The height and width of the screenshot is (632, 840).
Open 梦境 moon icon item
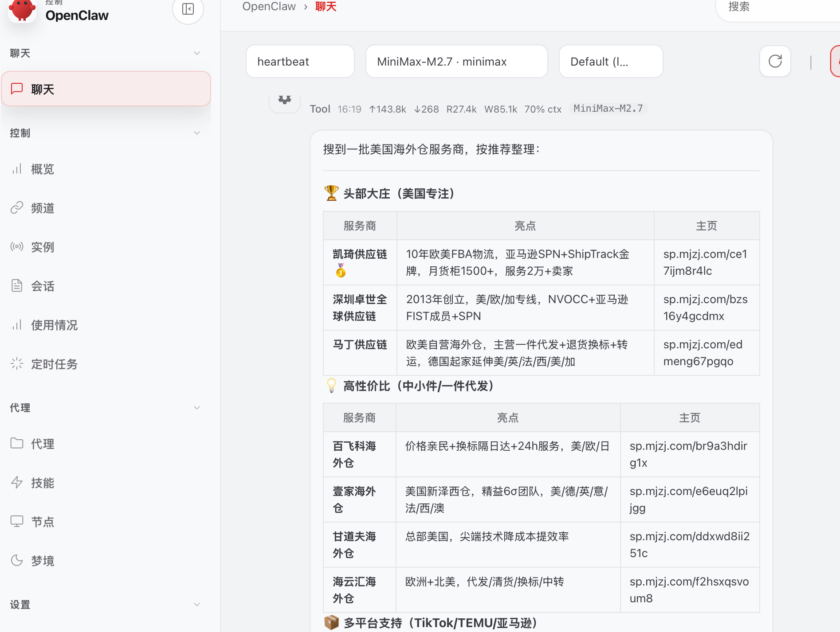[43, 561]
